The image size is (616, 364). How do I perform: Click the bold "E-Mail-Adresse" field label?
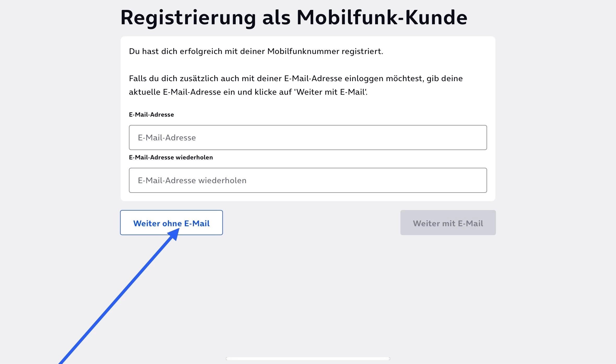coord(151,115)
